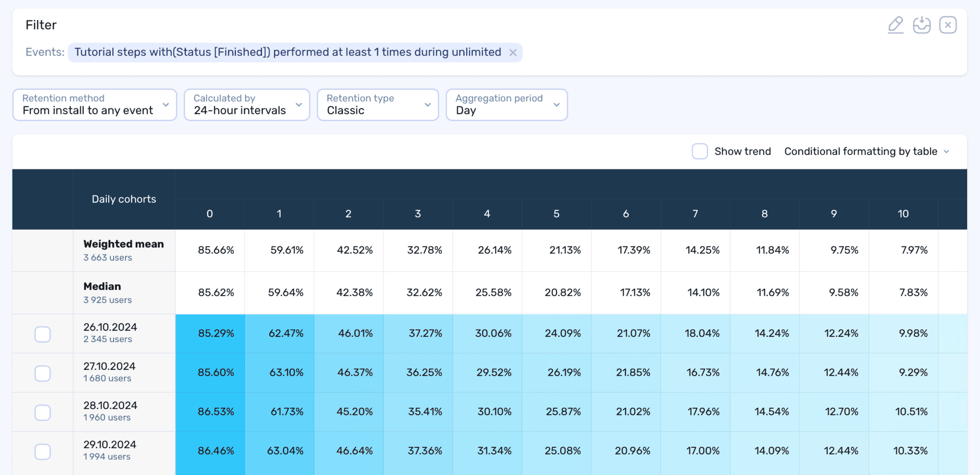
Task: Click the Weighted mean row label
Action: click(x=123, y=244)
